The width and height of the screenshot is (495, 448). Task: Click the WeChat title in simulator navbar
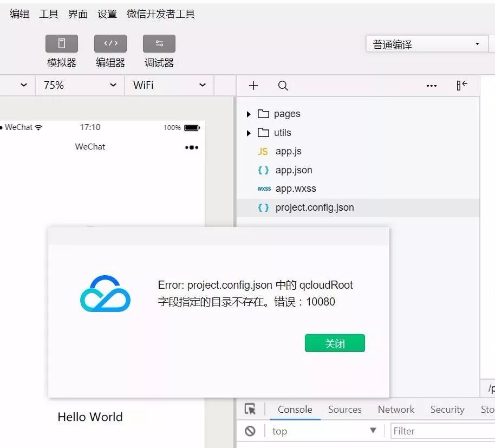pos(90,146)
